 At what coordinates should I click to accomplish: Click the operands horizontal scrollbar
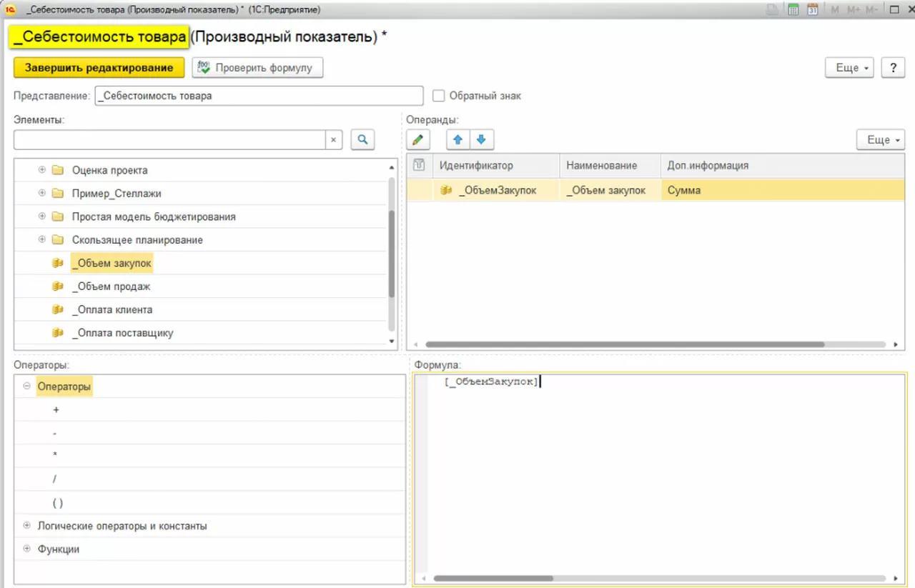[x=625, y=344]
